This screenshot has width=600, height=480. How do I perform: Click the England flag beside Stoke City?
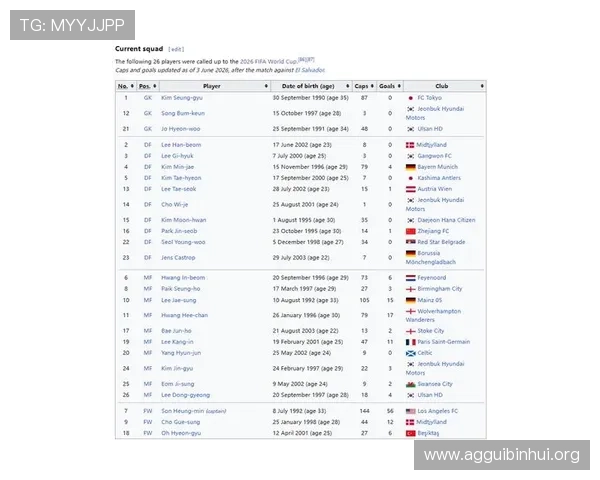411,331
